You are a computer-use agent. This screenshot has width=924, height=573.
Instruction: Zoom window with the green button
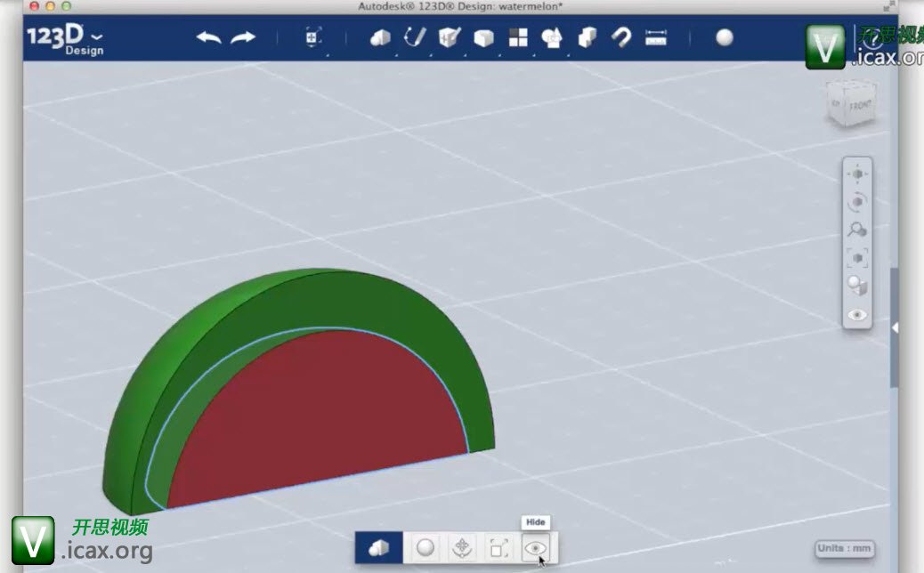coord(66,6)
